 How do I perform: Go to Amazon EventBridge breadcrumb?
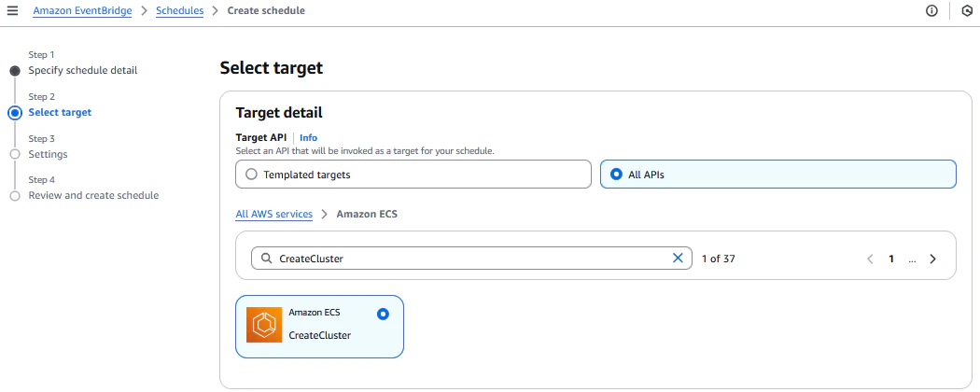(x=82, y=10)
